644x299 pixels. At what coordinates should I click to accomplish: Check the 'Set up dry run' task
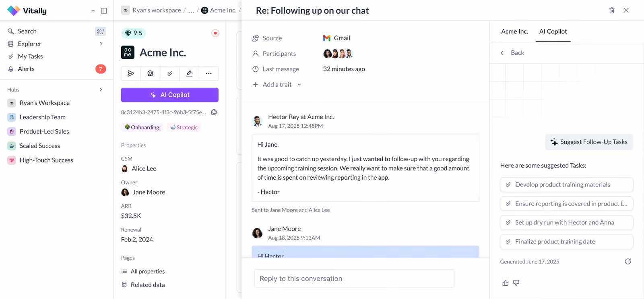click(x=508, y=222)
